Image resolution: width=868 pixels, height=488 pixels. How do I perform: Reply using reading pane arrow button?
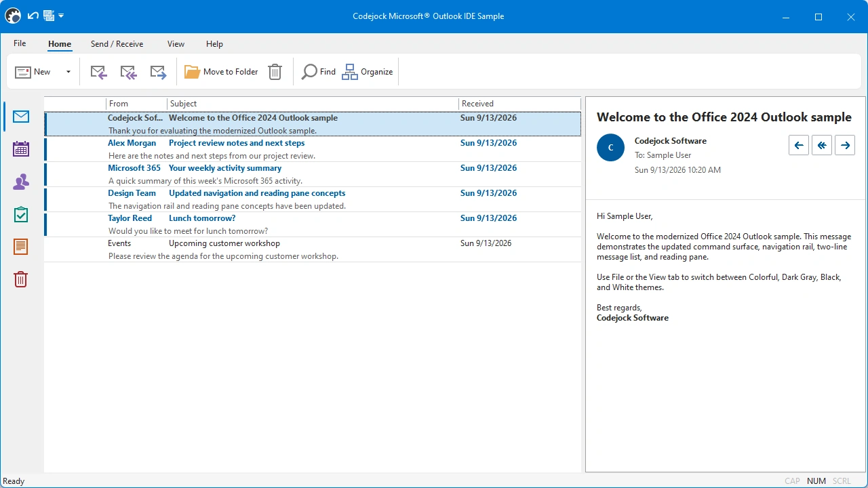[799, 145]
